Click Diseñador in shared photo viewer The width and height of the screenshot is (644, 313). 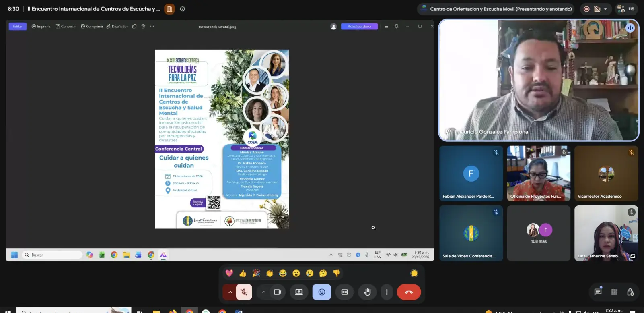117,26
